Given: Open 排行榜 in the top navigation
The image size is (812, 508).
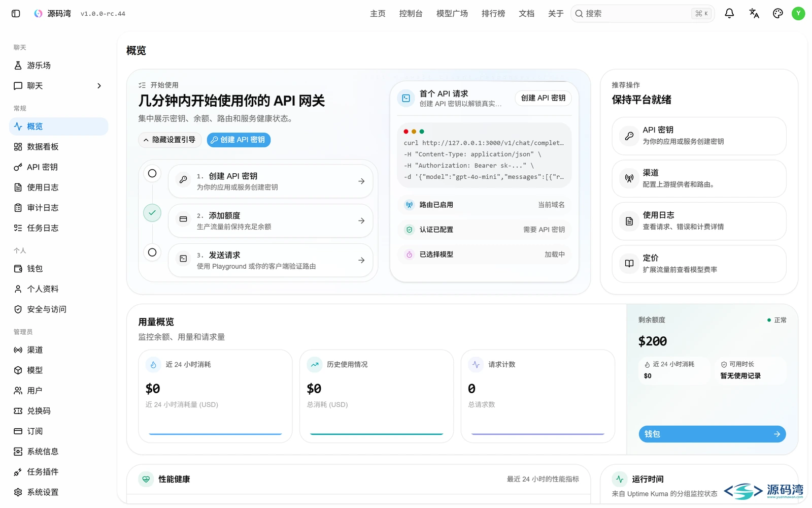Looking at the screenshot, I should point(493,14).
